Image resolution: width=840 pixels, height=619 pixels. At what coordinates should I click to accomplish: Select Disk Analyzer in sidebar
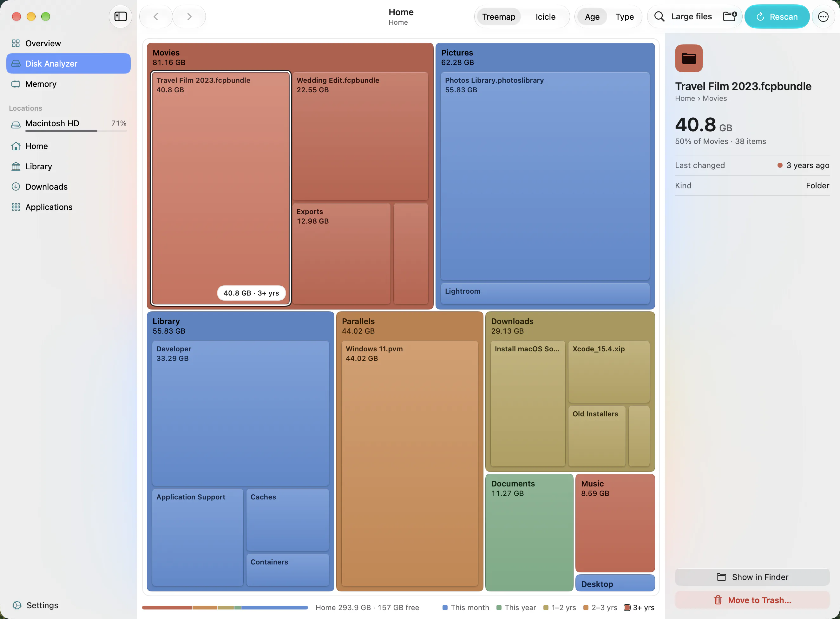(x=69, y=64)
